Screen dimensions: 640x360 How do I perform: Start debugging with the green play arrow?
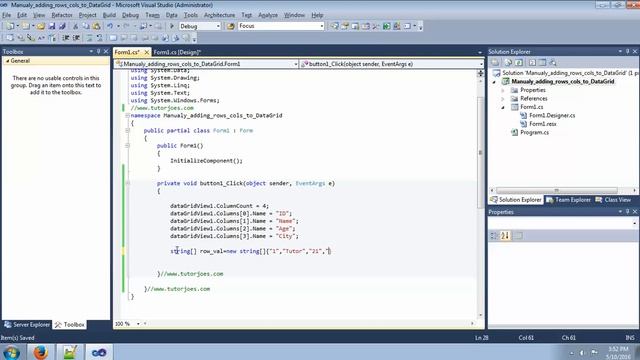click(172, 26)
